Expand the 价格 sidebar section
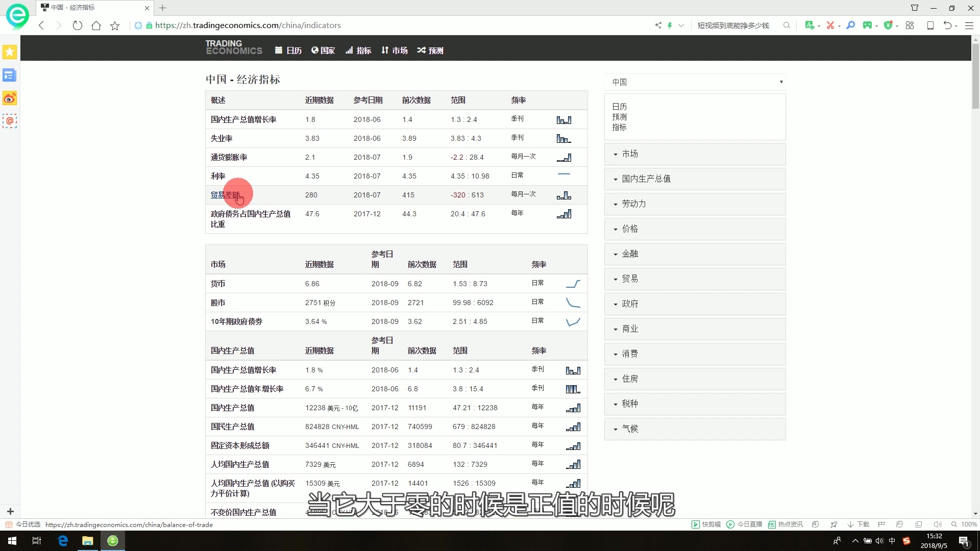Image resolution: width=980 pixels, height=551 pixels. click(x=695, y=229)
